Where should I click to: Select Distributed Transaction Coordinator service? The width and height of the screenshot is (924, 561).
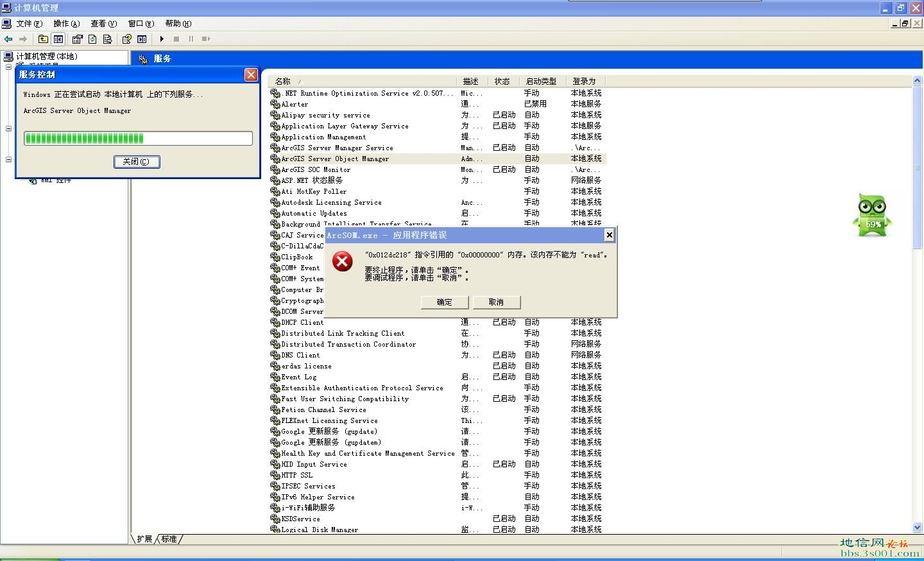point(438,344)
